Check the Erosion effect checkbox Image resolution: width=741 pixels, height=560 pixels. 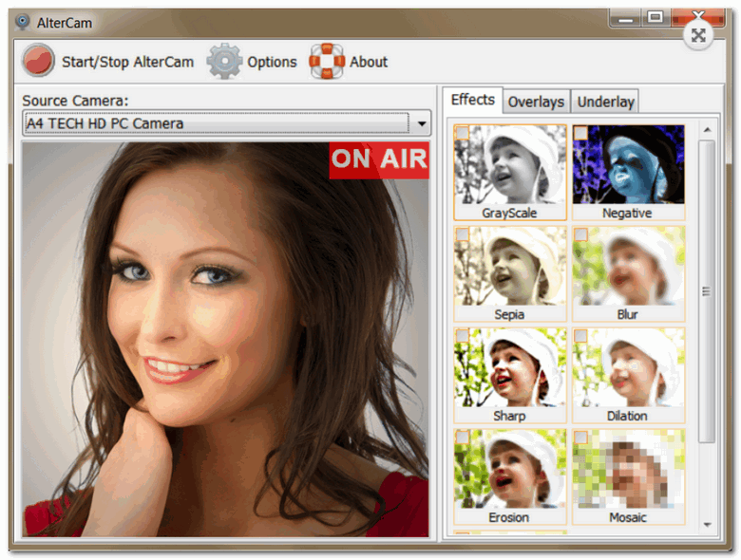pos(463,438)
